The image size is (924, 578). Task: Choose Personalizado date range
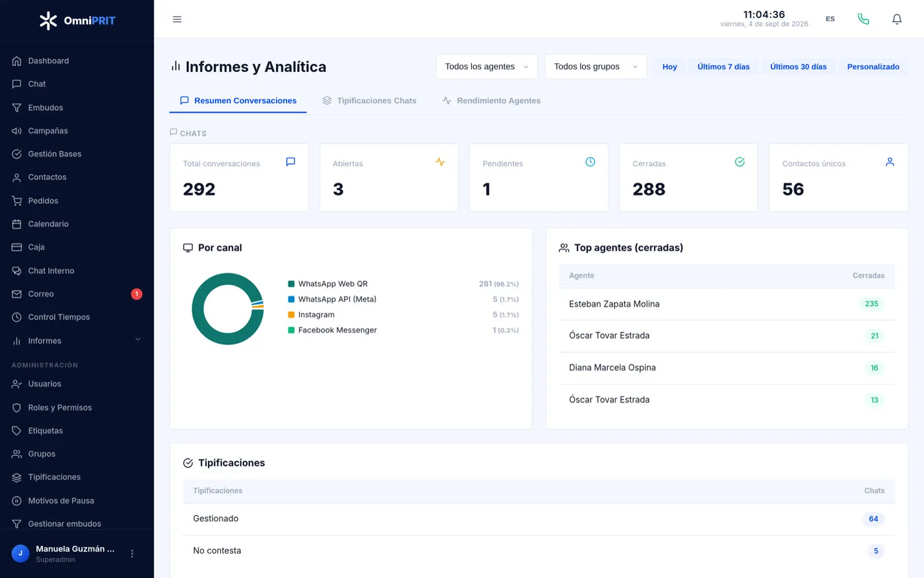click(873, 67)
